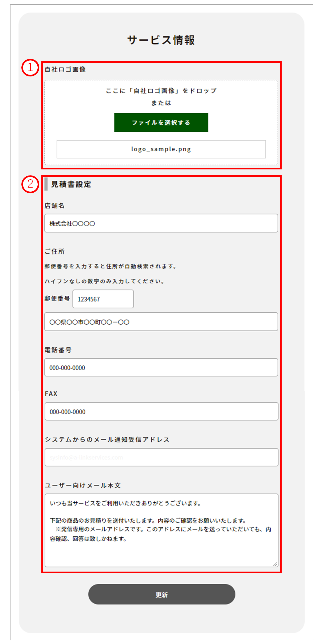This screenshot has width=323, height=644.
Task: Click the ユーザー向けメール本文 label
Action: click(x=83, y=486)
